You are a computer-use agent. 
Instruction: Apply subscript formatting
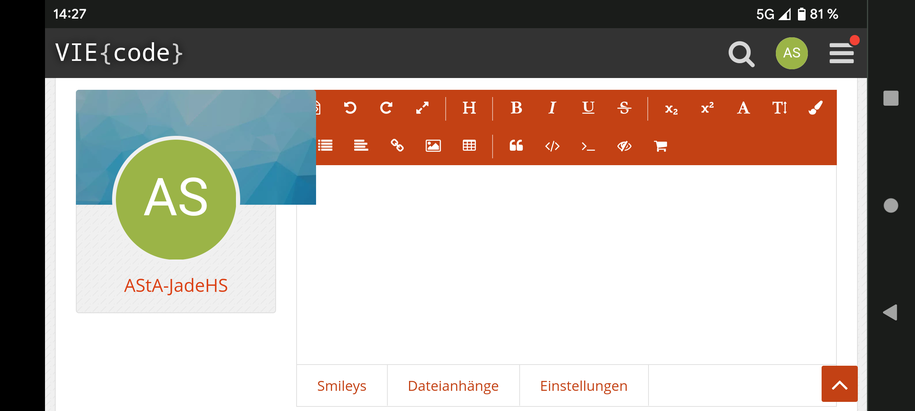pos(671,108)
